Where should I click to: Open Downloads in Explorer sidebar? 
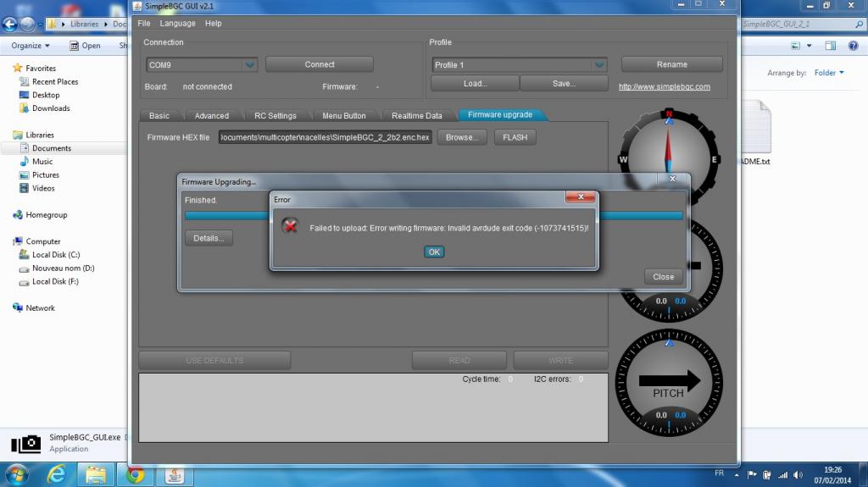coord(45,108)
